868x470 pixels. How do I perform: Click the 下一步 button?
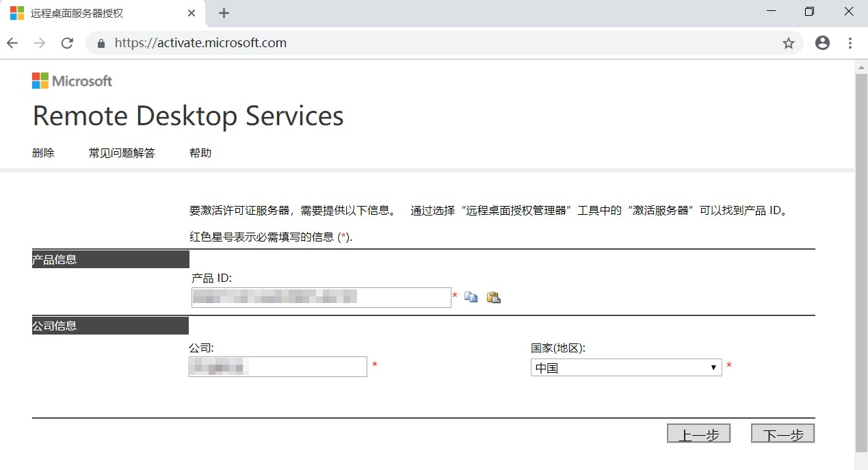click(x=782, y=434)
